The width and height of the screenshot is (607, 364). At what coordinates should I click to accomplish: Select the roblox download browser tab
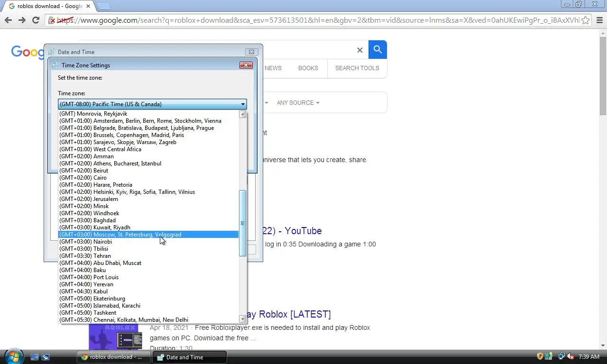49,6
